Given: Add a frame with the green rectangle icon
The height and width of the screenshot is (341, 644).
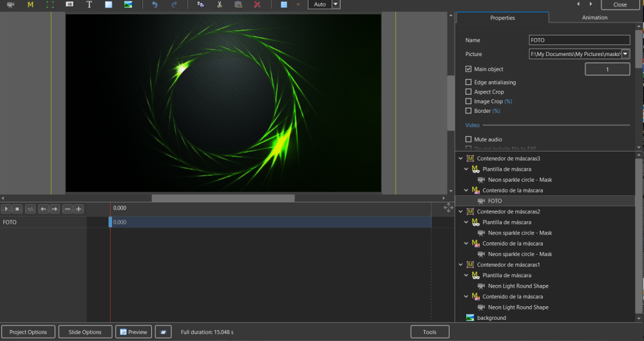Looking at the screenshot, I should 50,5.
